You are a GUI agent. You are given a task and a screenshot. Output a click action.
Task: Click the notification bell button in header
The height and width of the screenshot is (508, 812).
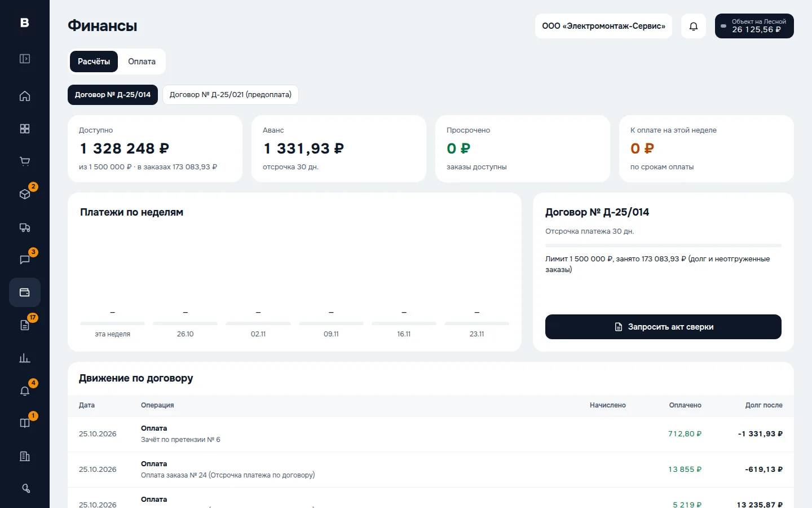click(x=694, y=26)
